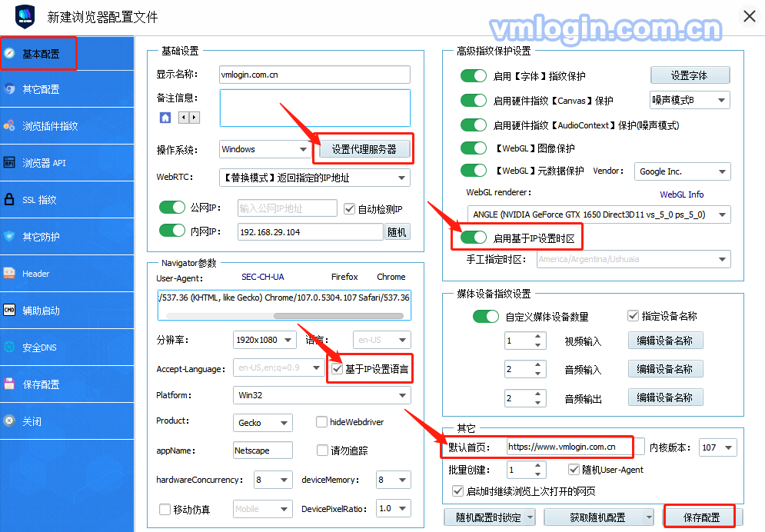Viewport: 765px width, 532px height.
Task: Toggle the Canvas hardware fingerprint protection switch
Action: pyautogui.click(x=474, y=100)
